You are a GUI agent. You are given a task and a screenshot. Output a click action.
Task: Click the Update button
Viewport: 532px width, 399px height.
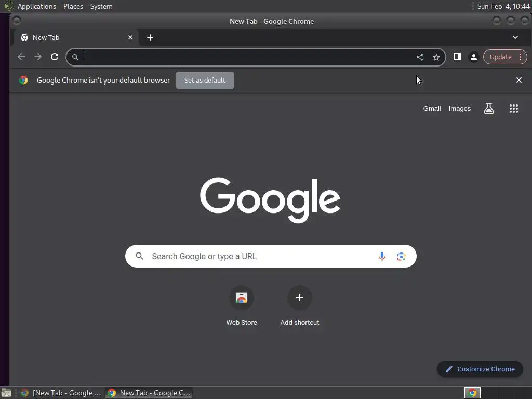pyautogui.click(x=500, y=57)
